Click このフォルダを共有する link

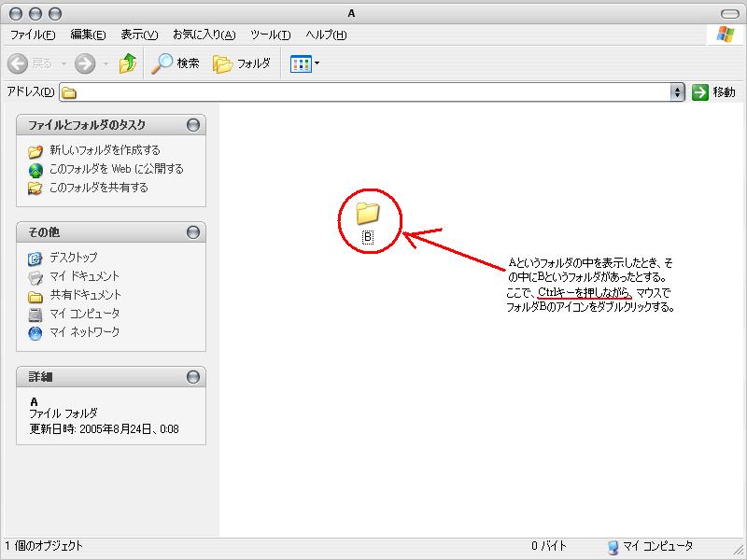pyautogui.click(x=99, y=188)
